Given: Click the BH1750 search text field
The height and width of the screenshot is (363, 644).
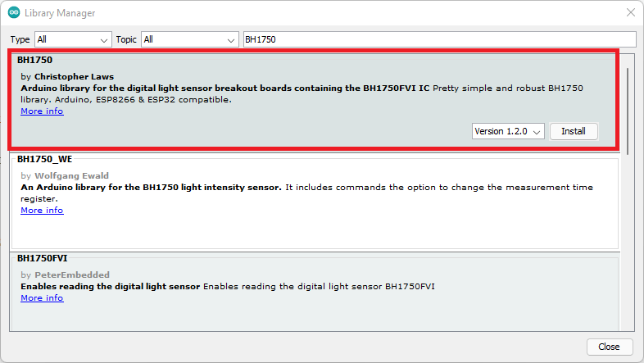Looking at the screenshot, I should (x=439, y=39).
